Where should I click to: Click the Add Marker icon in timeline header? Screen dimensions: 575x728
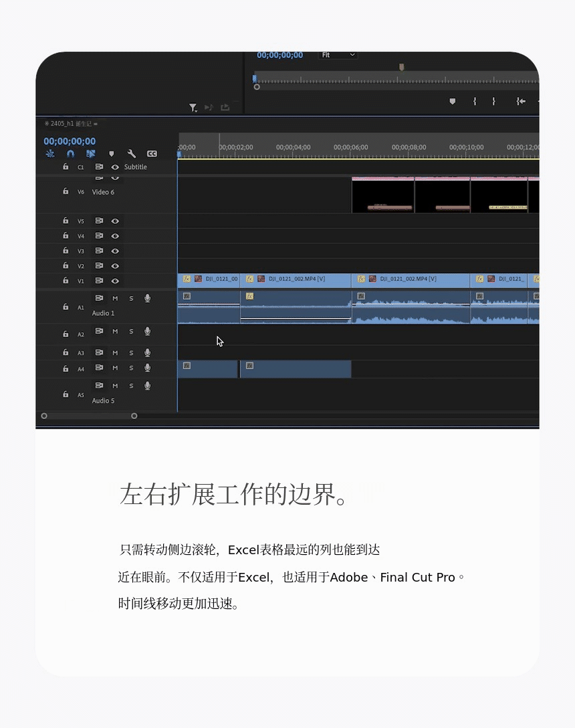click(112, 154)
